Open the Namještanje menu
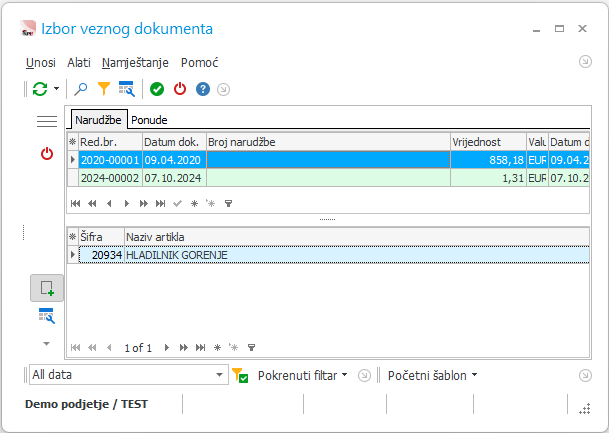This screenshot has height=433, width=609. click(x=135, y=63)
